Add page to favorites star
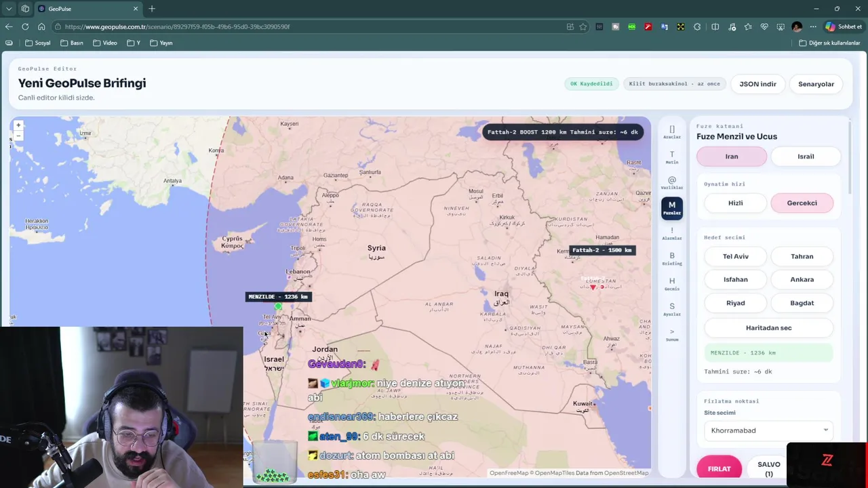868x488 pixels. click(583, 26)
